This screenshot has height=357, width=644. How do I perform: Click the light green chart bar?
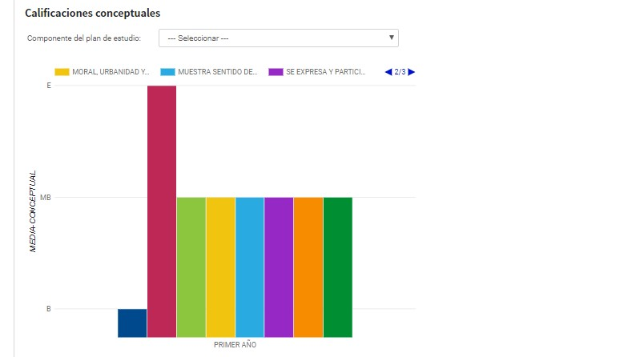191,267
